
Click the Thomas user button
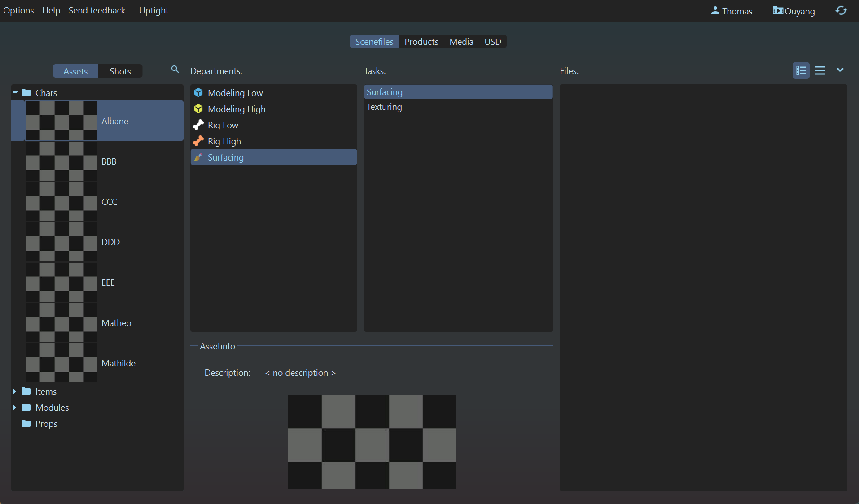click(732, 11)
